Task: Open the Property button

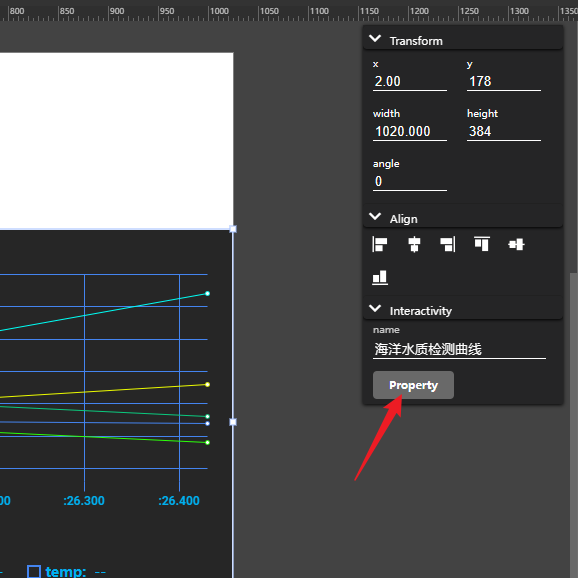Action: [413, 385]
